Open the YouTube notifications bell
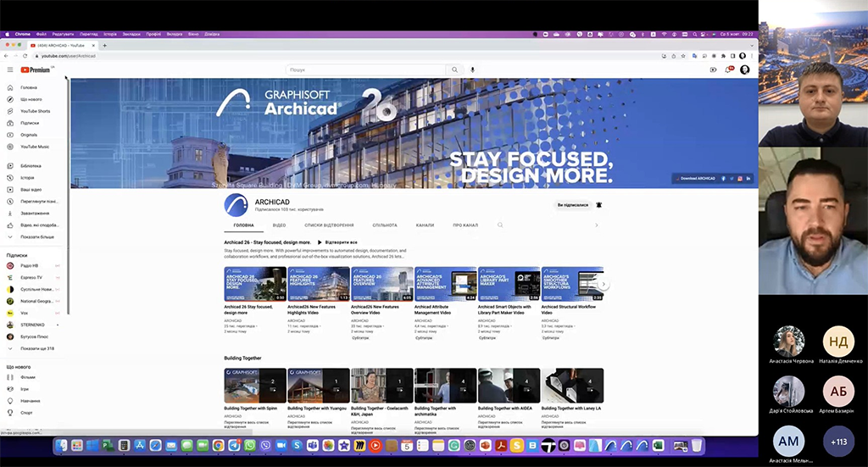This screenshot has width=868, height=467. [728, 69]
